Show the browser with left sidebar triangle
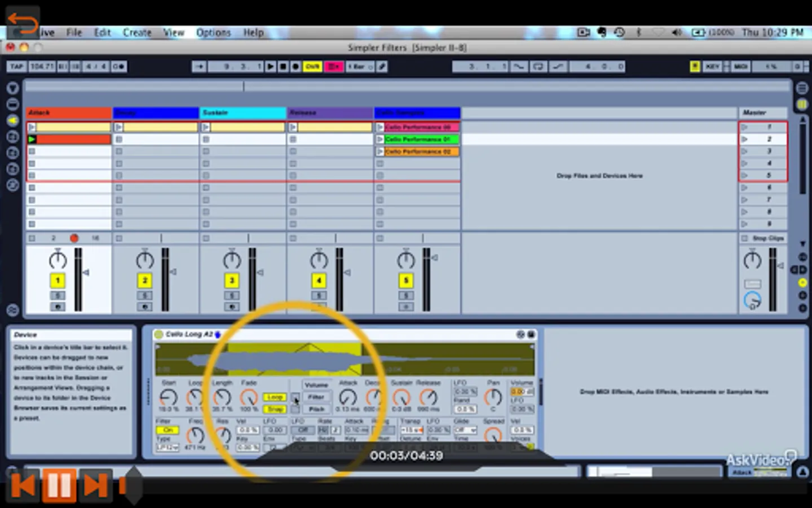This screenshot has width=812, height=508. pos(12,88)
